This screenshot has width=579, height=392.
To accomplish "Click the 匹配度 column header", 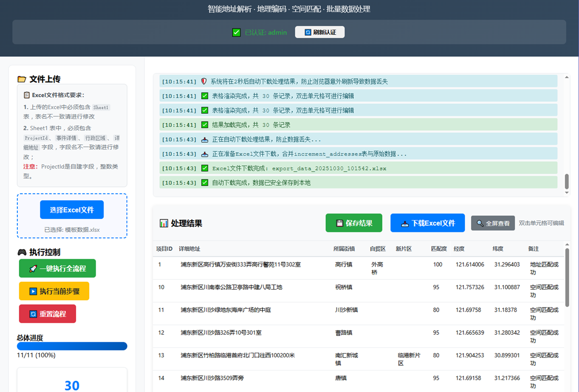I will [x=439, y=249].
